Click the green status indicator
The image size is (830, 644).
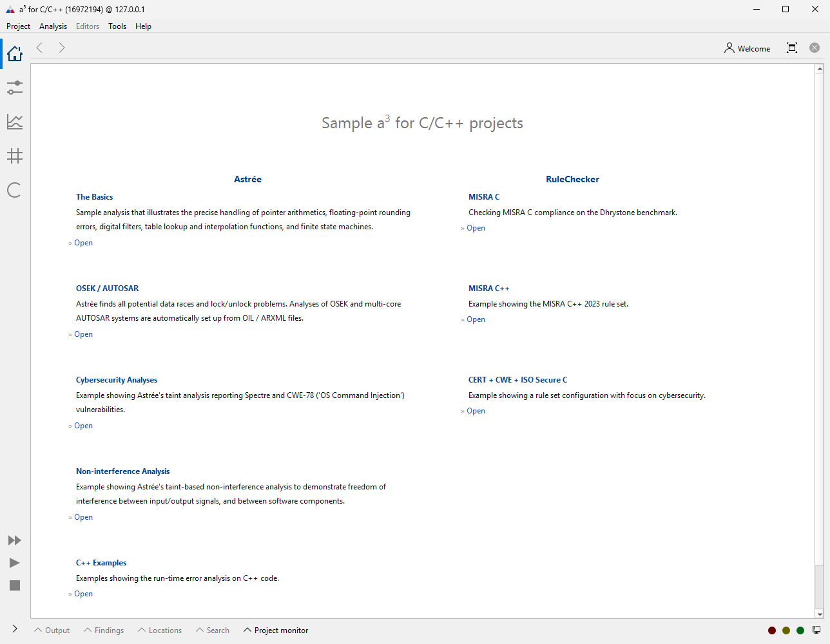(x=800, y=630)
